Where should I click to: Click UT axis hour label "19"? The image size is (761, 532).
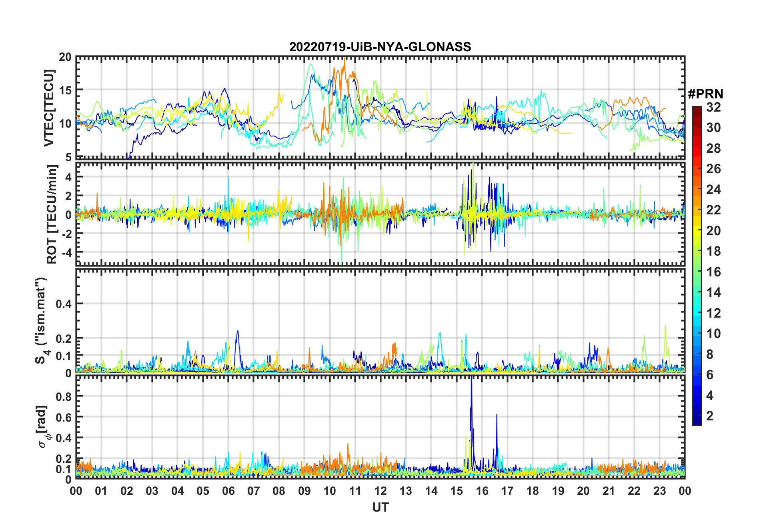tap(558, 491)
